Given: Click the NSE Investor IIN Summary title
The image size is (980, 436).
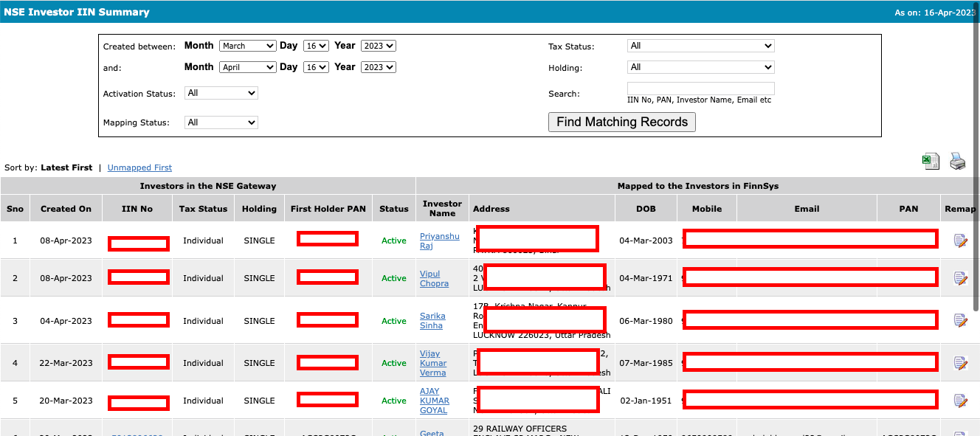Looking at the screenshot, I should tap(77, 12).
